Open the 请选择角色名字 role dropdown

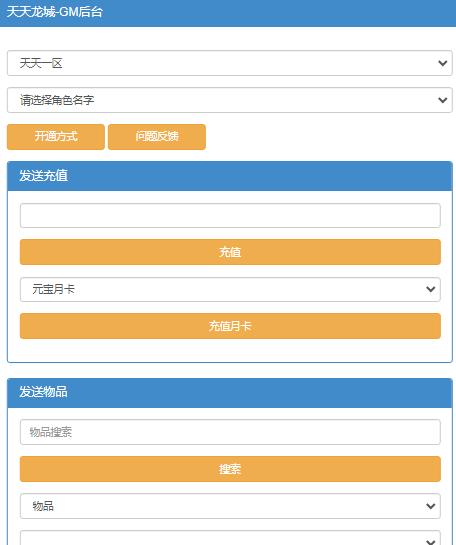(230, 100)
